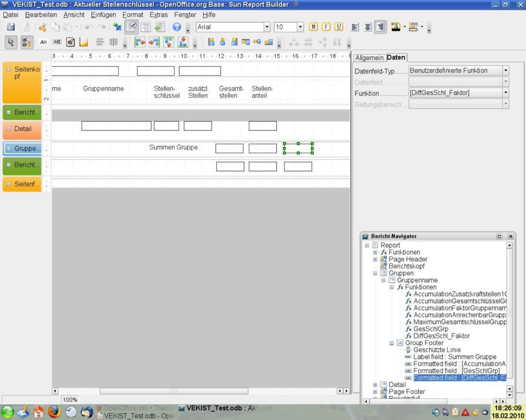This screenshot has height=420, width=526.
Task: Open the font size dropdown
Action: pyautogui.click(x=299, y=27)
